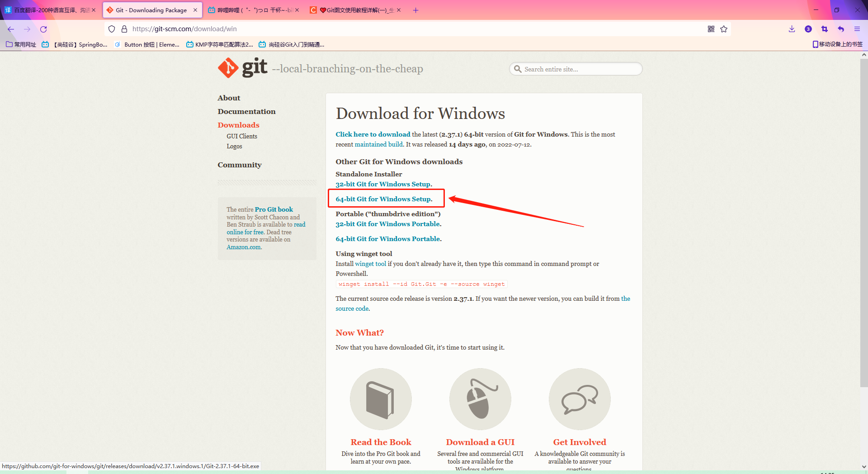Open the maintained build link
The image size is (868, 474).
point(378,144)
